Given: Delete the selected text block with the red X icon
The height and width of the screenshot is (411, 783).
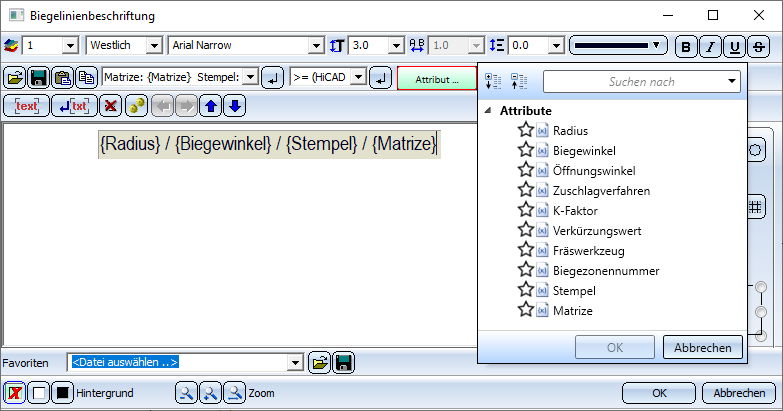Looking at the screenshot, I should click(x=110, y=106).
